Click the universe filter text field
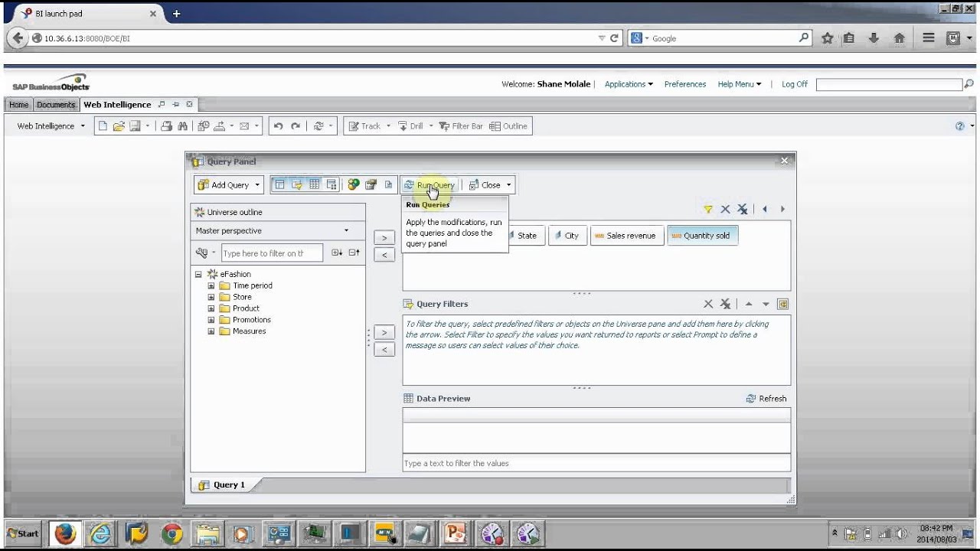 (x=271, y=253)
